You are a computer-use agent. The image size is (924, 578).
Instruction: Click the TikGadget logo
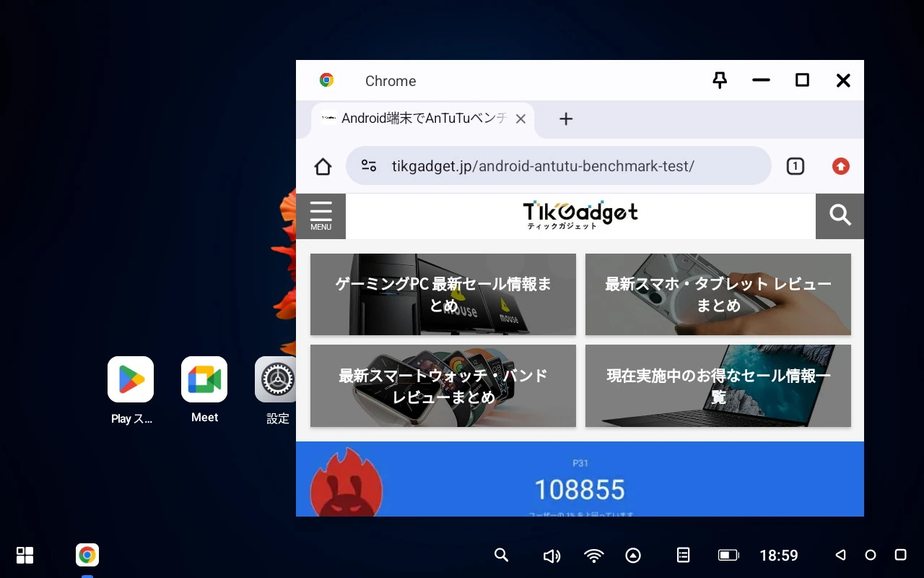(x=580, y=215)
